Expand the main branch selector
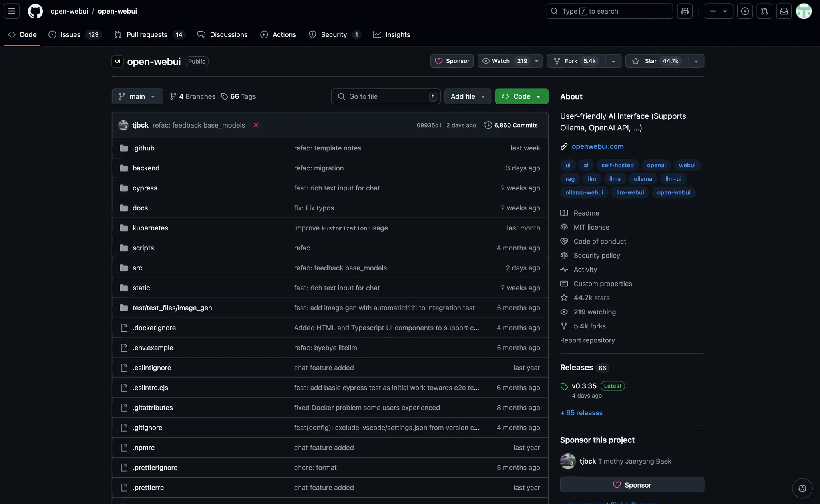The height and width of the screenshot is (504, 820). point(137,96)
